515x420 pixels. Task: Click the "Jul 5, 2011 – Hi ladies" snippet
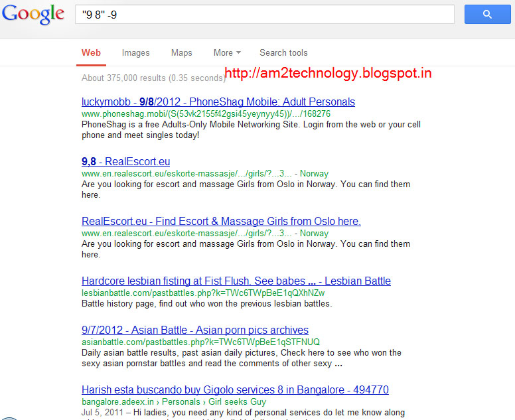click(x=243, y=413)
